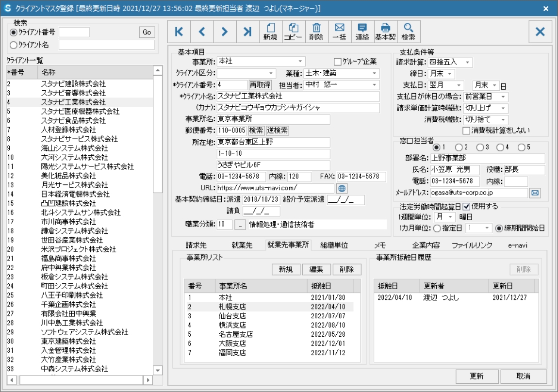Viewport: 558px width, 392px height.
Task: Click the 編集 button in 事業所リスト
Action: point(316,270)
